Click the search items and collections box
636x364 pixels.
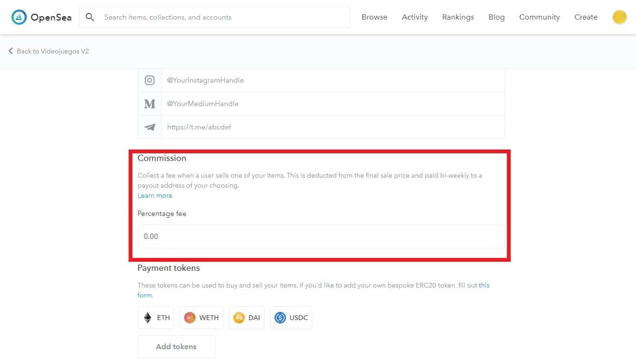coord(225,17)
